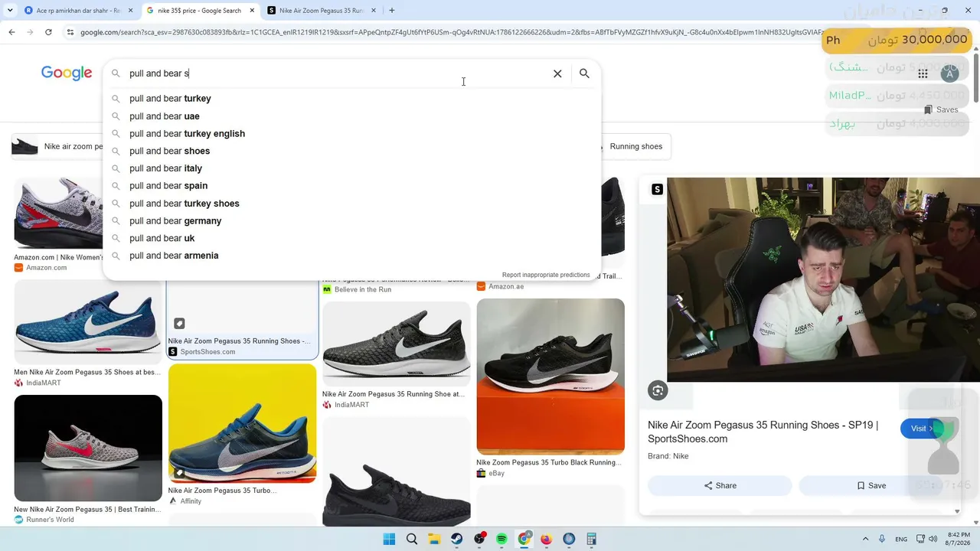Show hidden system tray icons

(866, 539)
